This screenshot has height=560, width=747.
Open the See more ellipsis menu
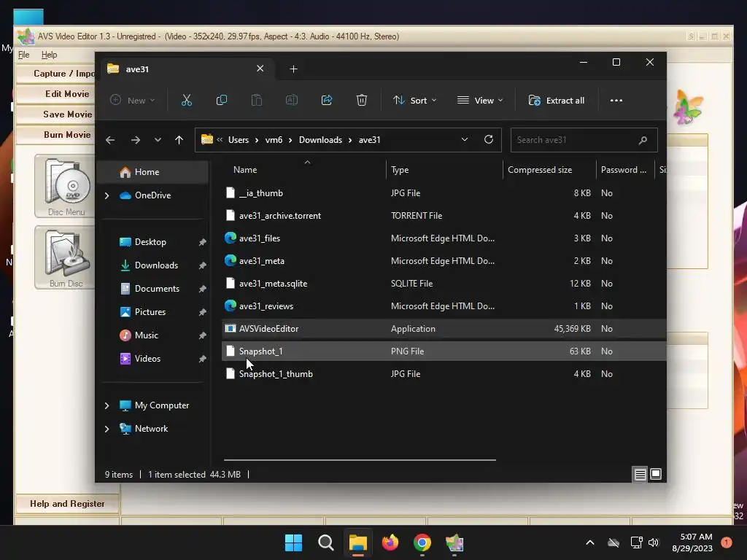coord(616,101)
